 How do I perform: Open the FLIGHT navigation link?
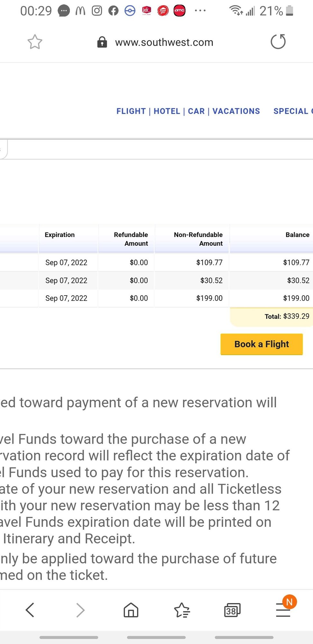pyautogui.click(x=131, y=111)
